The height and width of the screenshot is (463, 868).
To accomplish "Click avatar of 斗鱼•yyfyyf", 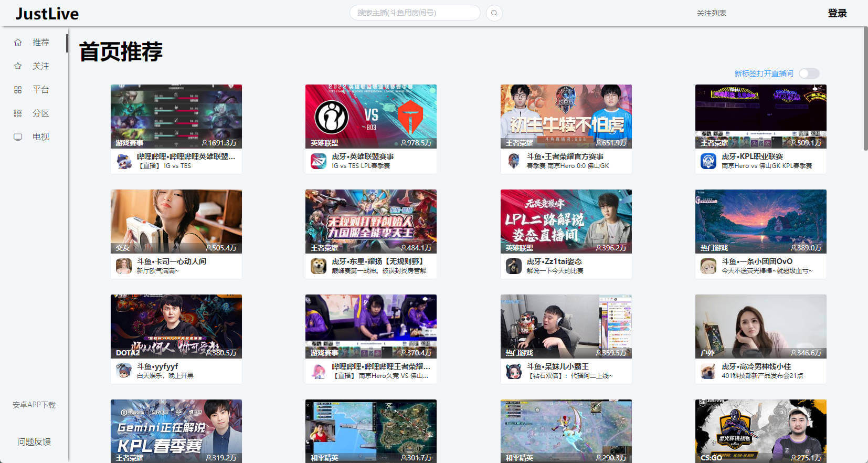I will pyautogui.click(x=124, y=371).
